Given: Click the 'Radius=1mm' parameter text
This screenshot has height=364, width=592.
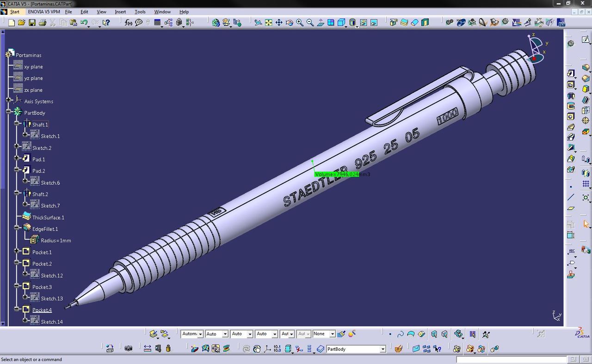Looking at the screenshot, I should click(x=56, y=241).
